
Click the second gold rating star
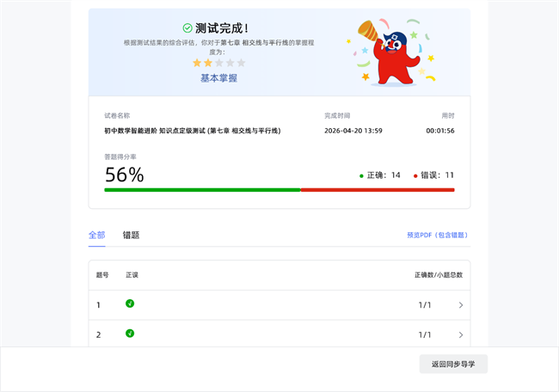pos(208,63)
